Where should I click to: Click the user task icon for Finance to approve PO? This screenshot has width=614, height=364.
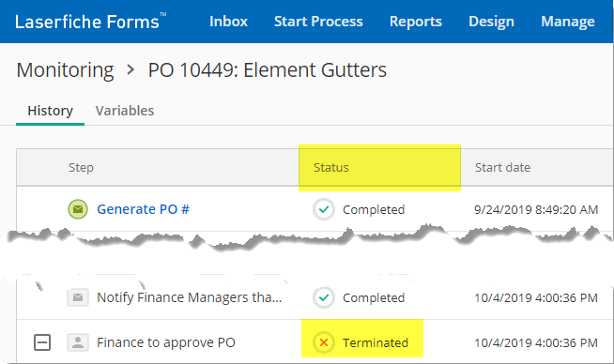(x=78, y=342)
